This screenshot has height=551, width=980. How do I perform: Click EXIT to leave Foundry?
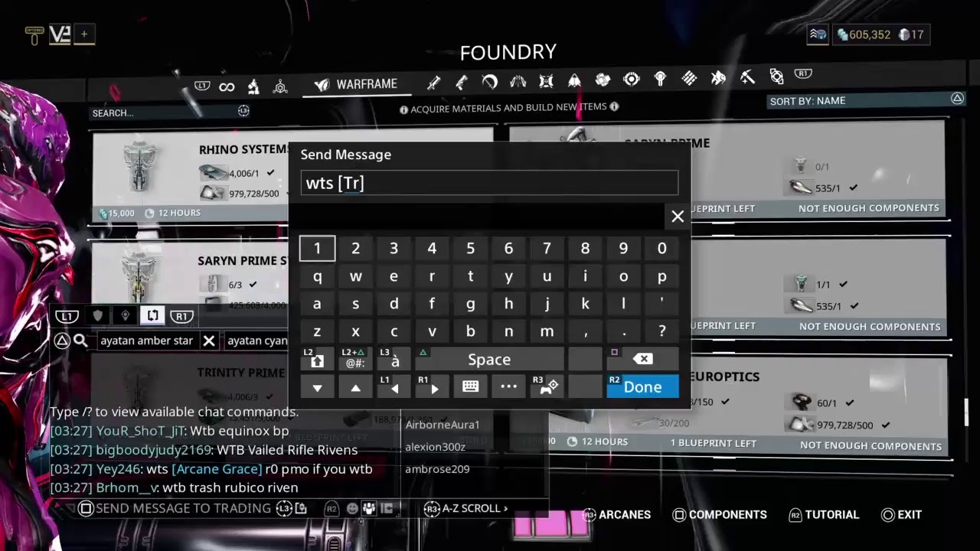click(901, 514)
